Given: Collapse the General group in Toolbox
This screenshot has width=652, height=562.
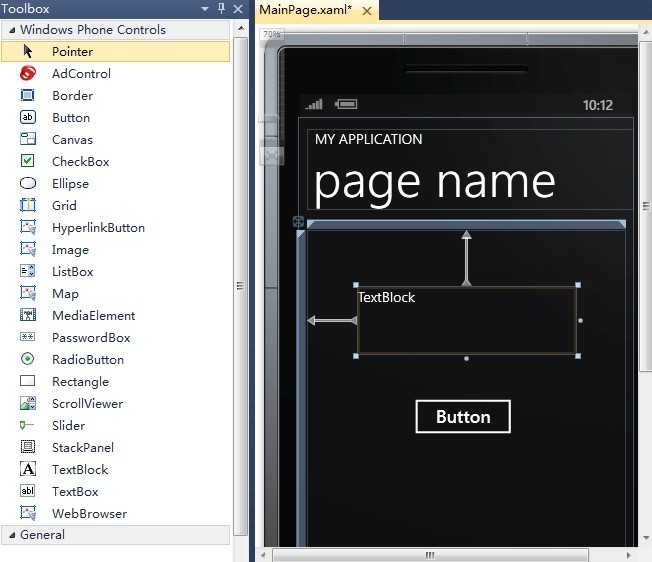Looking at the screenshot, I should pos(12,535).
